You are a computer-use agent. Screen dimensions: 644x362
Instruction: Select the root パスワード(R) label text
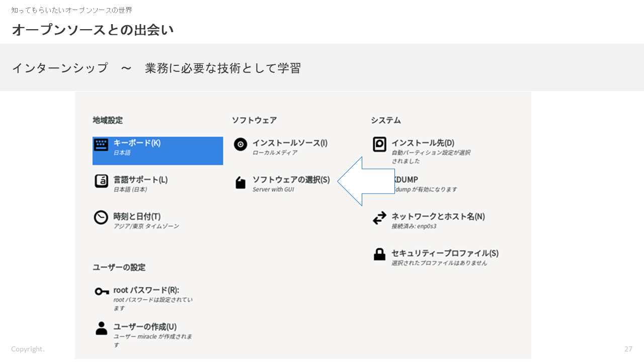146,290
